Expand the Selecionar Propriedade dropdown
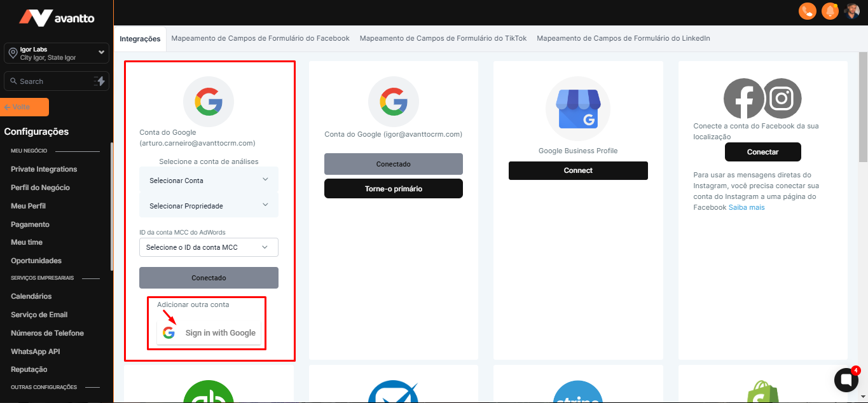The image size is (868, 403). pos(209,206)
